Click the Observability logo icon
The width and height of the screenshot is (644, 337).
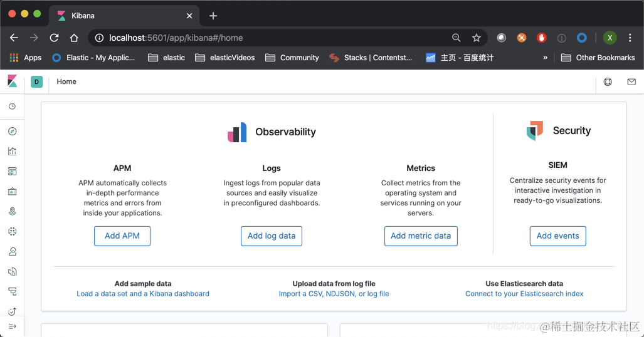[x=237, y=132]
